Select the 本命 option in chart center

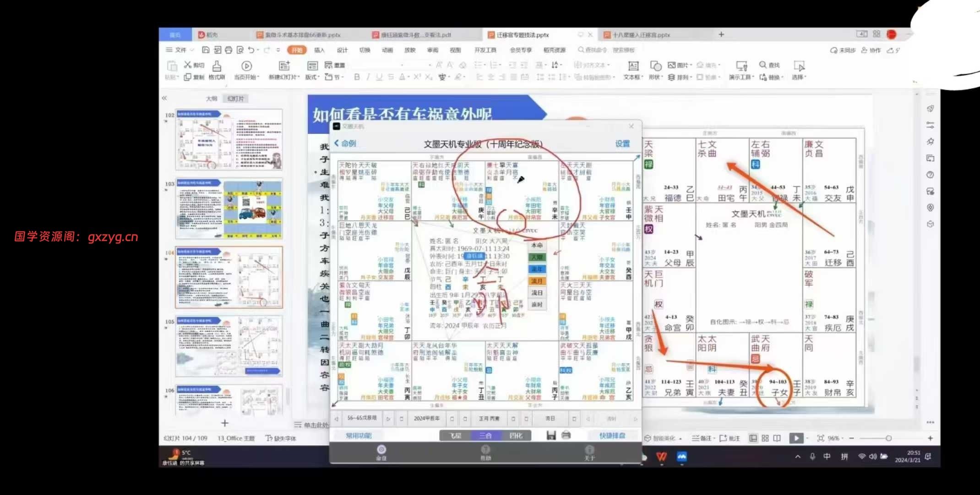pos(537,245)
